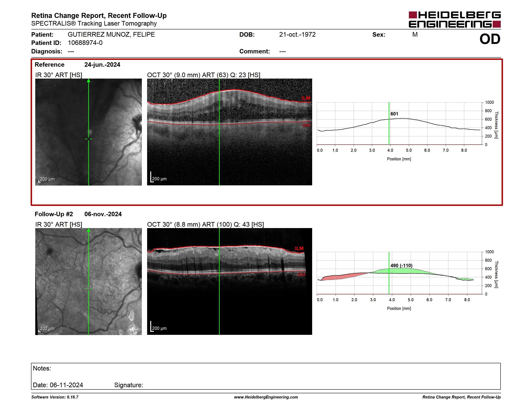Click the 200 µm scale bar in Reference OCT
Screen dimensions: 532x411
[x=158, y=177]
